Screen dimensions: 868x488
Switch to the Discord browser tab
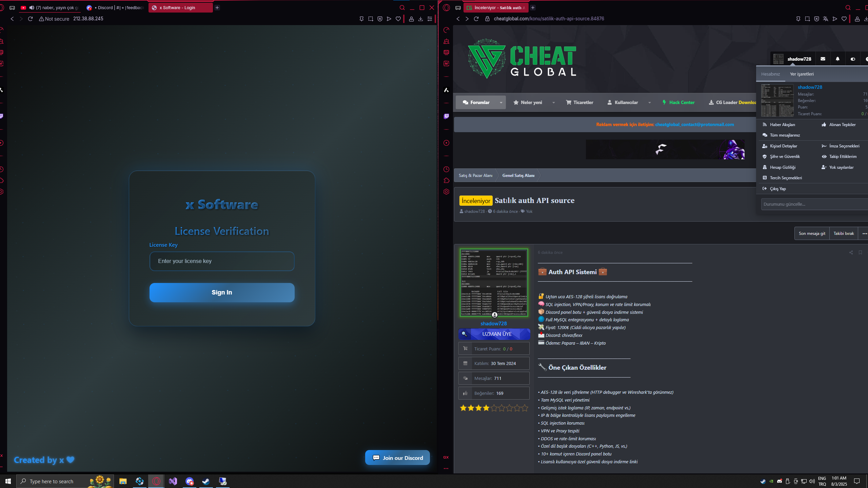coord(115,7)
